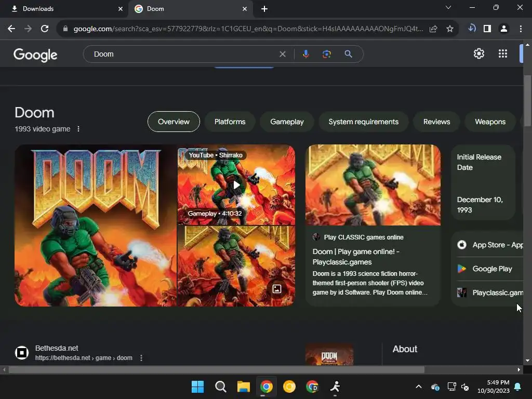Viewport: 532px width, 399px height.
Task: Select the Weapons chip
Action: click(x=490, y=122)
